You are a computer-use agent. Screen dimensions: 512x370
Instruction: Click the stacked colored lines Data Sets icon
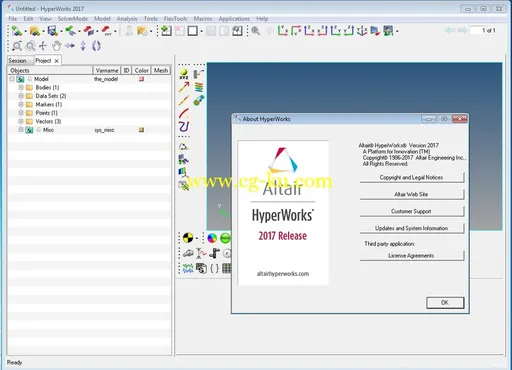click(x=199, y=87)
